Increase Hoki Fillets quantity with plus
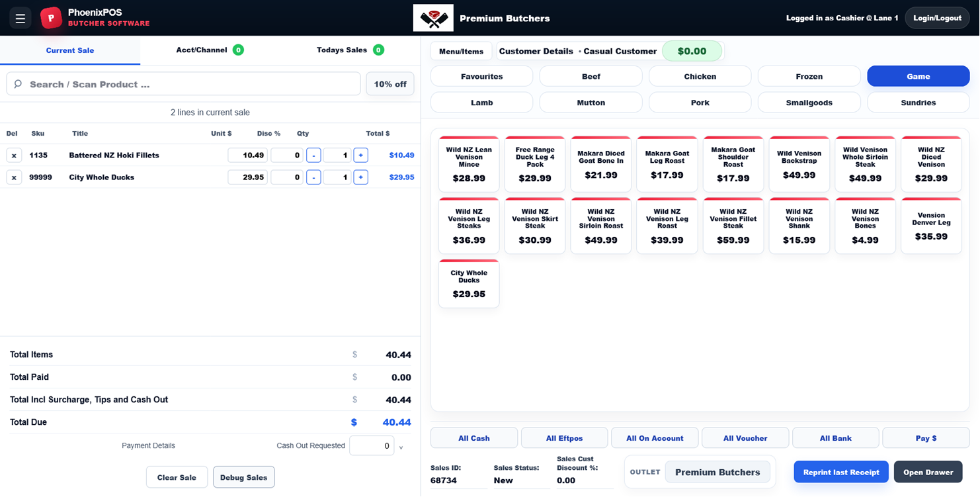 coord(360,156)
